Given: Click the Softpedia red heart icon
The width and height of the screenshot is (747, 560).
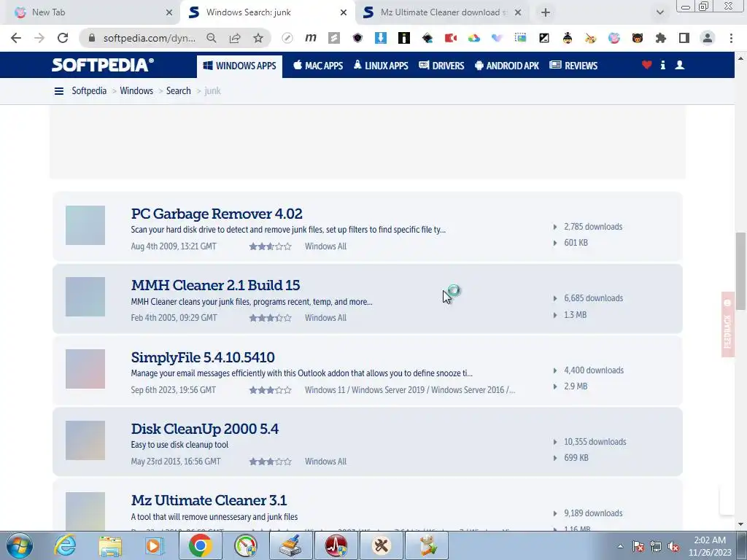Looking at the screenshot, I should pyautogui.click(x=646, y=65).
